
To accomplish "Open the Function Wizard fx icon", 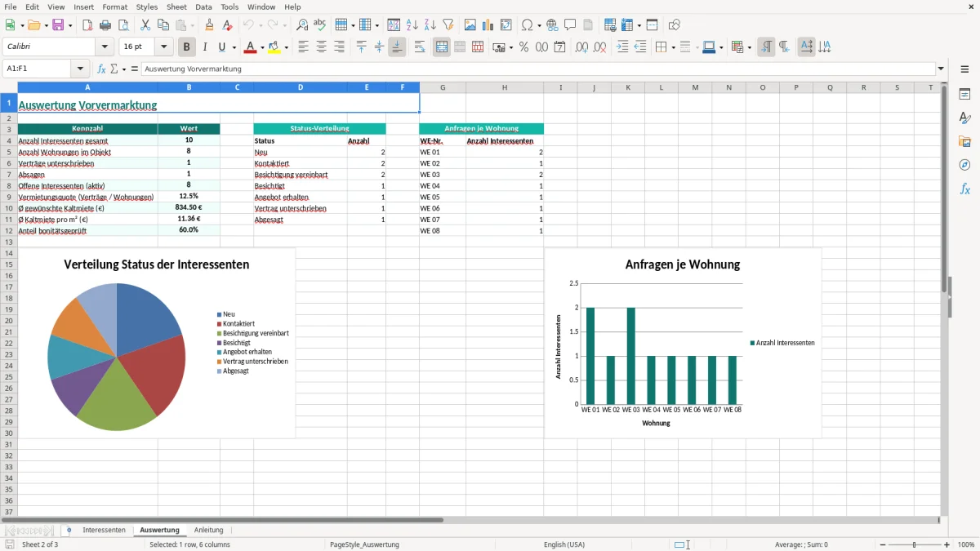I will (x=101, y=69).
